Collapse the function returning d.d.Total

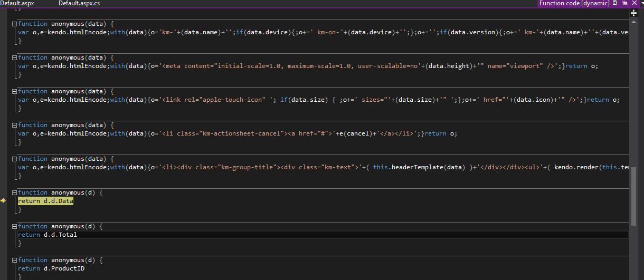coord(14,227)
